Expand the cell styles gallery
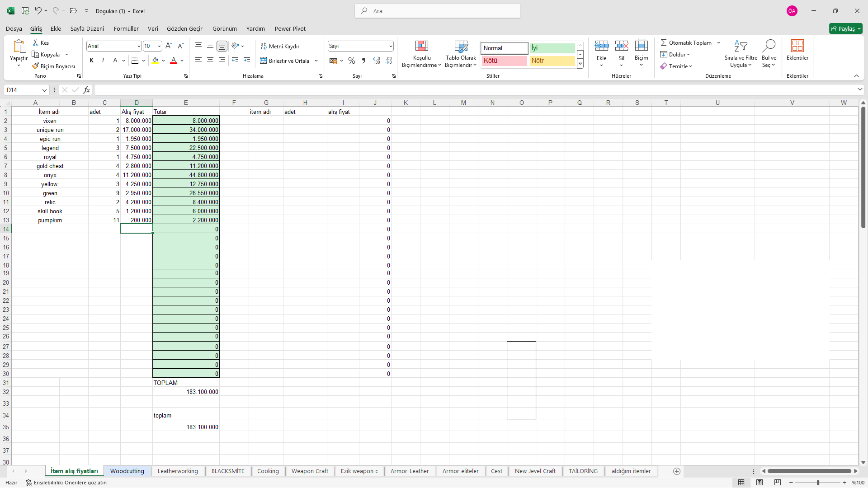The image size is (868, 488). pyautogui.click(x=580, y=64)
